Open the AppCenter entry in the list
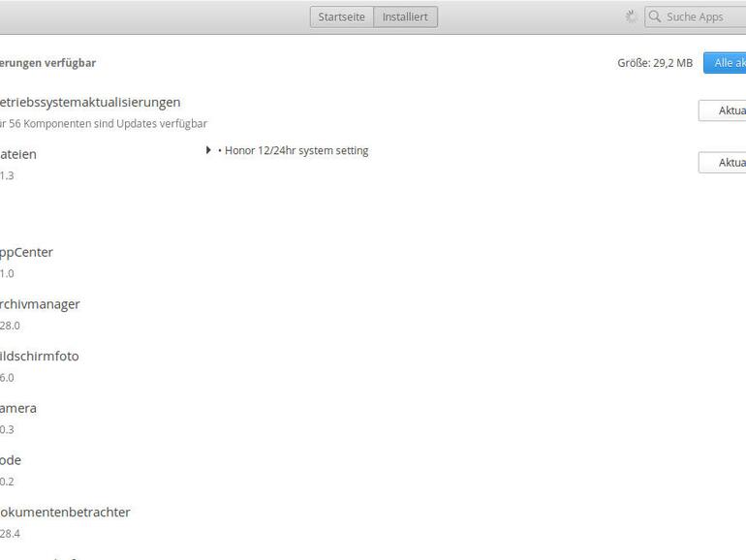The image size is (746, 560). tap(26, 252)
